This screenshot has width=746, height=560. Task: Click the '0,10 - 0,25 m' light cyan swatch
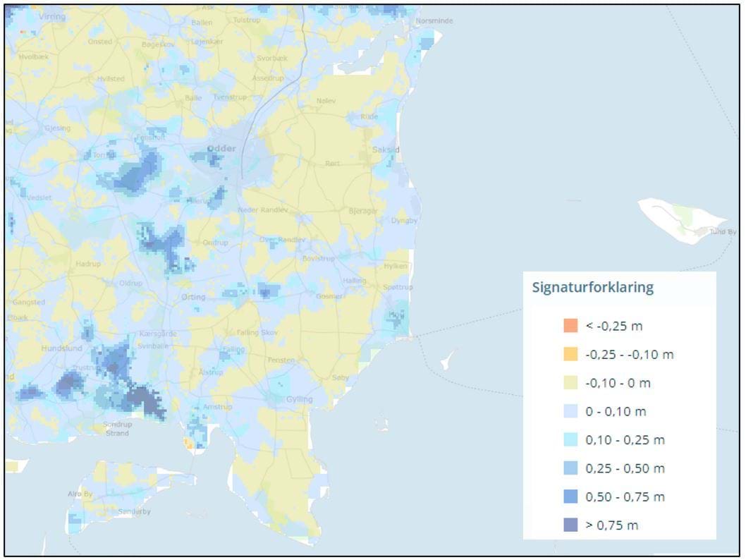tap(570, 440)
